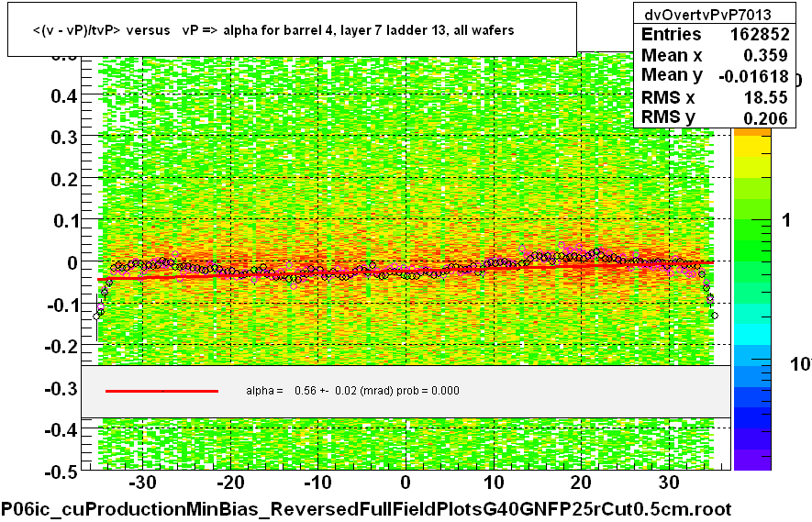Click the rightmost profile marker near x=35

click(x=715, y=316)
